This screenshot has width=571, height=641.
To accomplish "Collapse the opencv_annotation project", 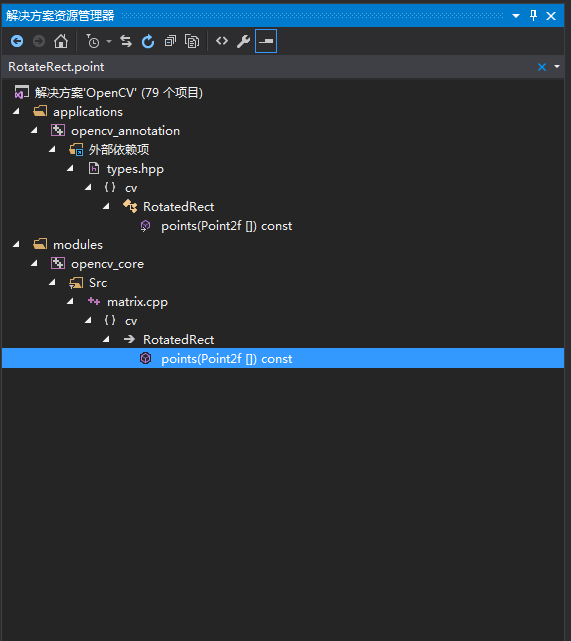I will [34, 130].
